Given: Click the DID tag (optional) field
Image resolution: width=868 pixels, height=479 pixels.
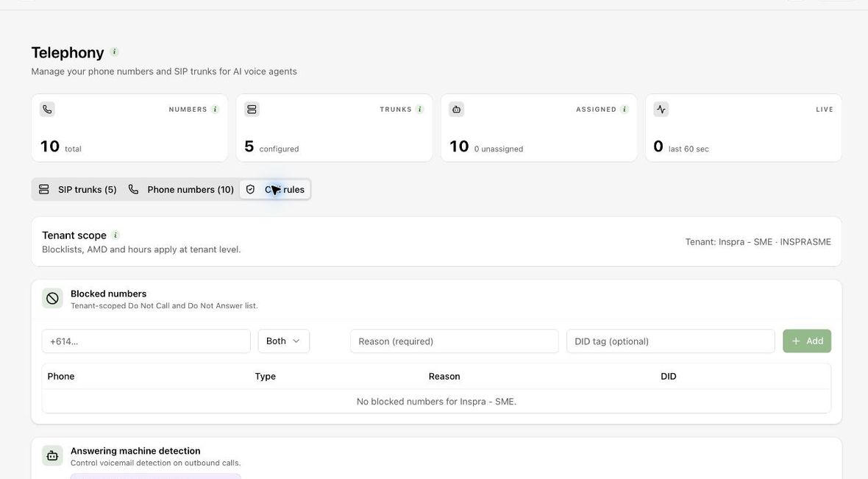Looking at the screenshot, I should tap(670, 341).
